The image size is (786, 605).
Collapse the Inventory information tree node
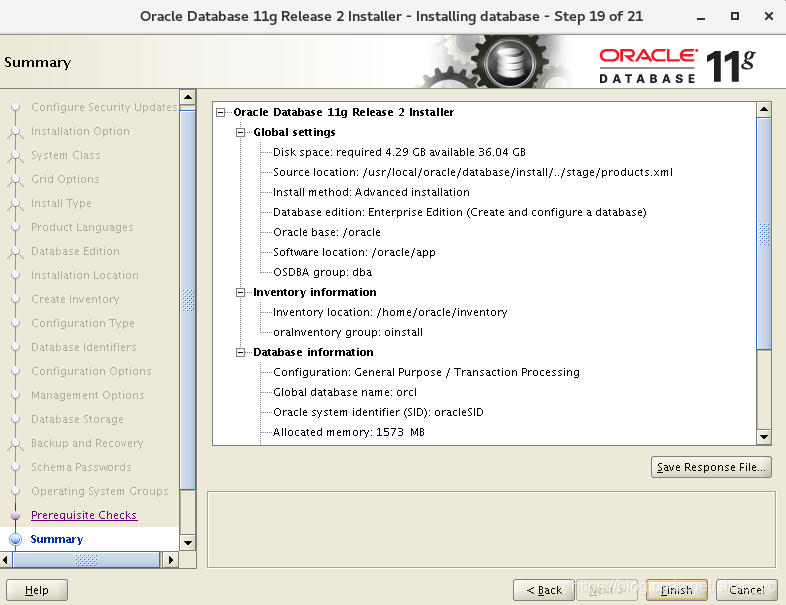click(241, 292)
